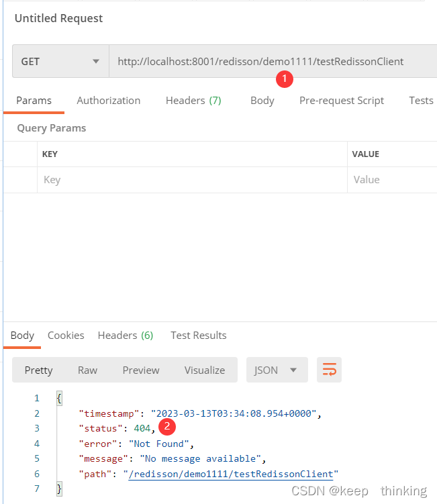The image size is (437, 504).
Task: Click the query param Key field
Action: pos(191,180)
